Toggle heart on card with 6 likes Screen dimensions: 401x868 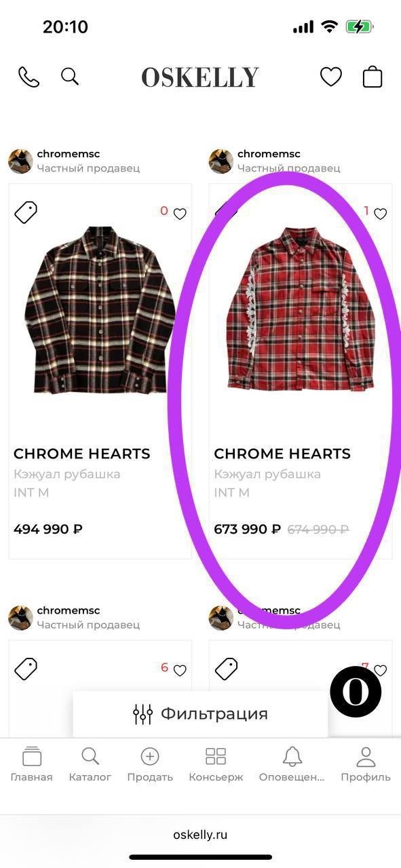(180, 670)
